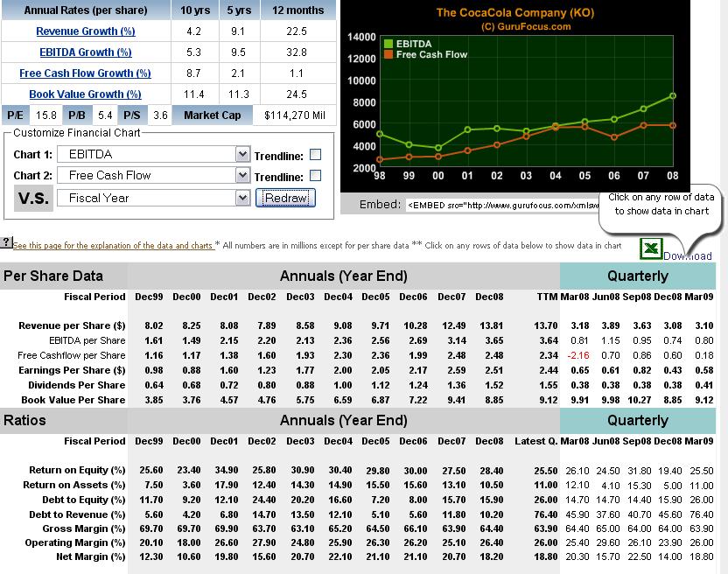Click the green EBITDA legend marker
Viewport: 728px width, 574px height.
388,43
